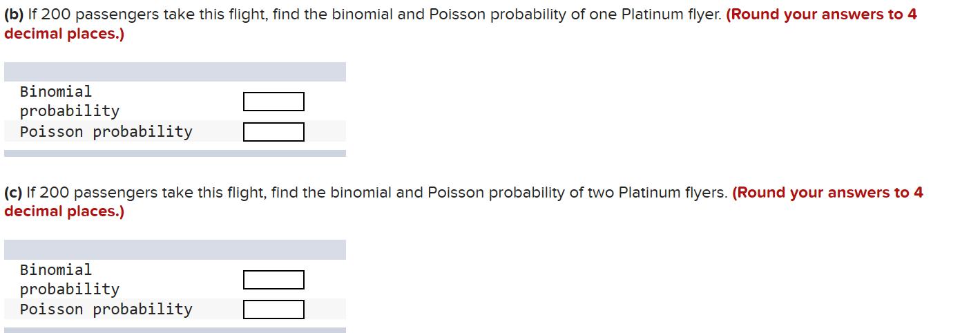Click the bottom border bar of part (c) table
The width and height of the screenshot is (980, 333).
175,330
